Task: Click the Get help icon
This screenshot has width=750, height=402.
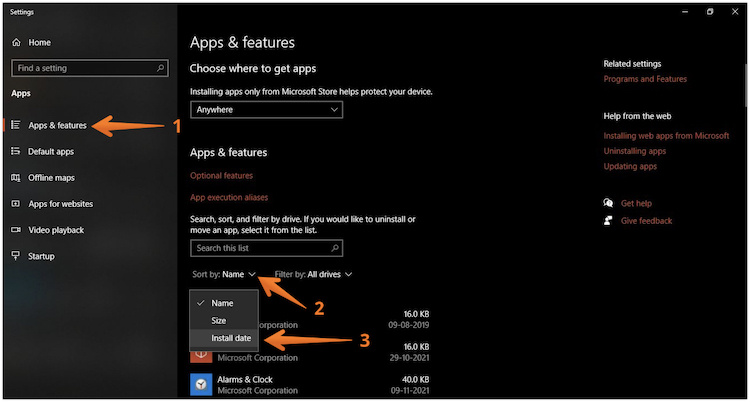Action: (609, 203)
